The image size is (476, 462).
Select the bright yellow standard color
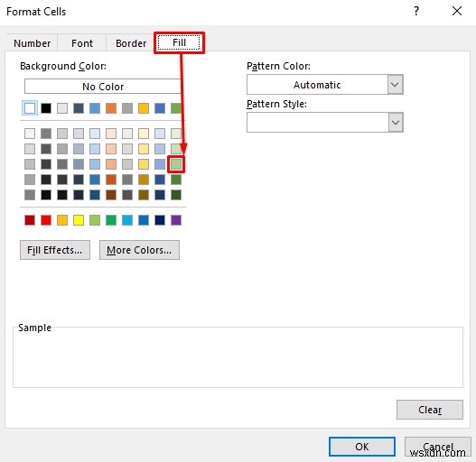click(x=79, y=220)
